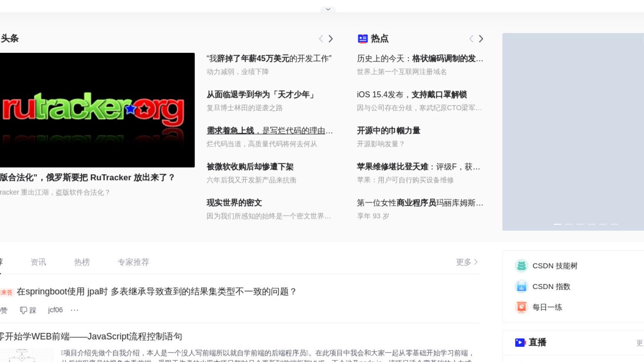Open author jcf06 profile
This screenshot has height=362, width=644.
(55, 310)
